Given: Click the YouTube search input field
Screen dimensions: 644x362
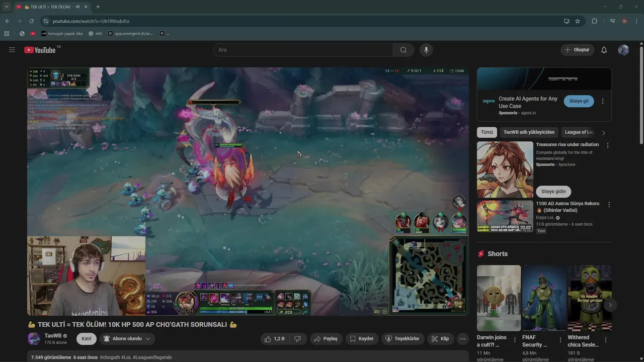Looking at the screenshot, I should click(x=303, y=50).
